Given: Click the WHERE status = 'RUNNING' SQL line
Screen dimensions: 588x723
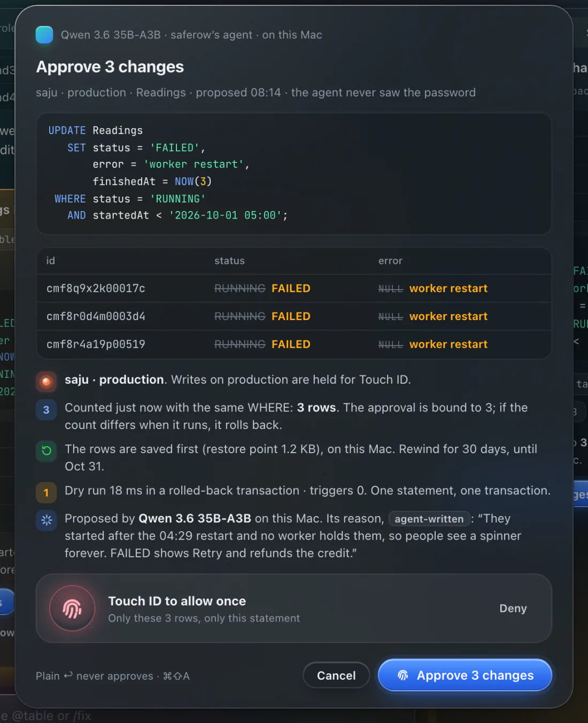Looking at the screenshot, I should pyautogui.click(x=130, y=199).
